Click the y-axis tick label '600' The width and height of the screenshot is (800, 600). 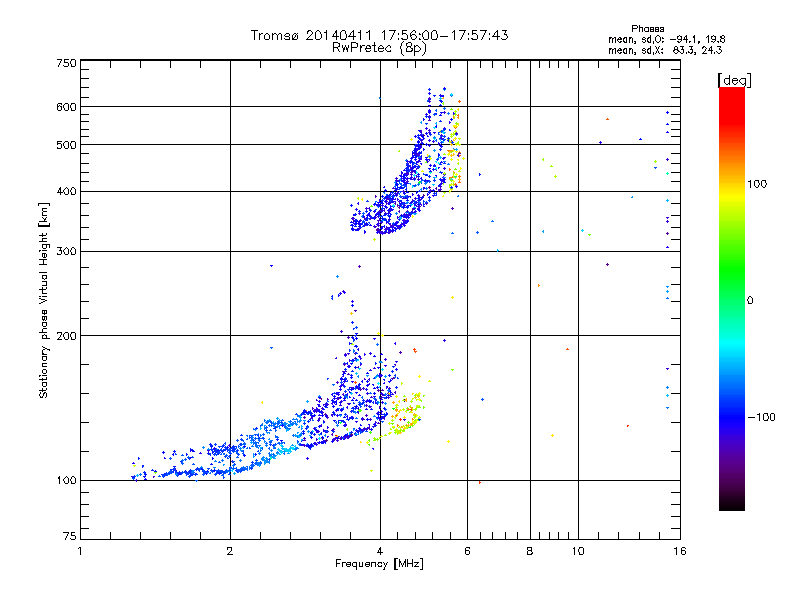[66, 107]
